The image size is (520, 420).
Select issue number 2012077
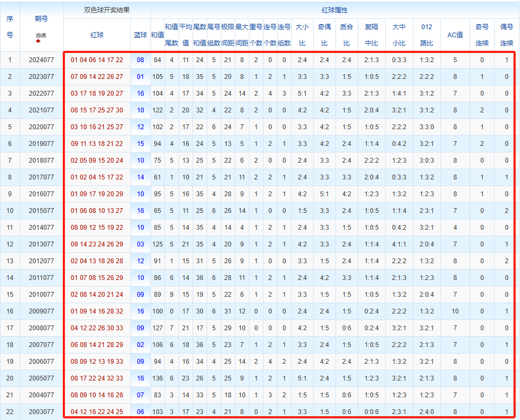42,261
